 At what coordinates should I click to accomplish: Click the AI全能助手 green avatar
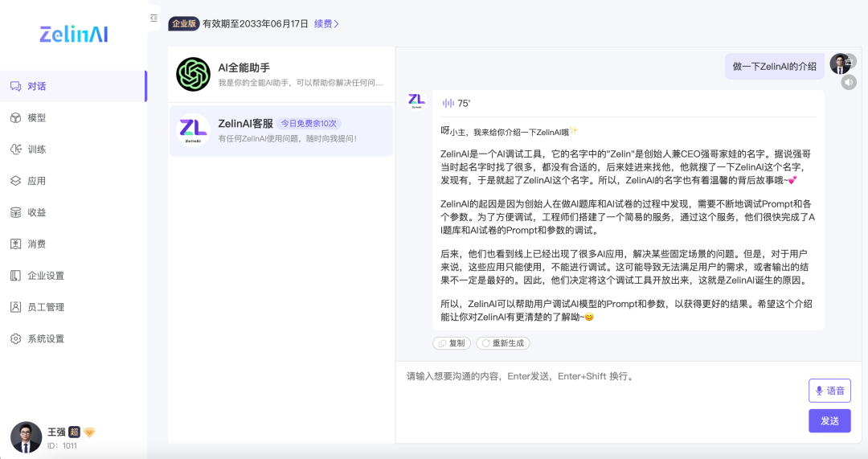(193, 74)
